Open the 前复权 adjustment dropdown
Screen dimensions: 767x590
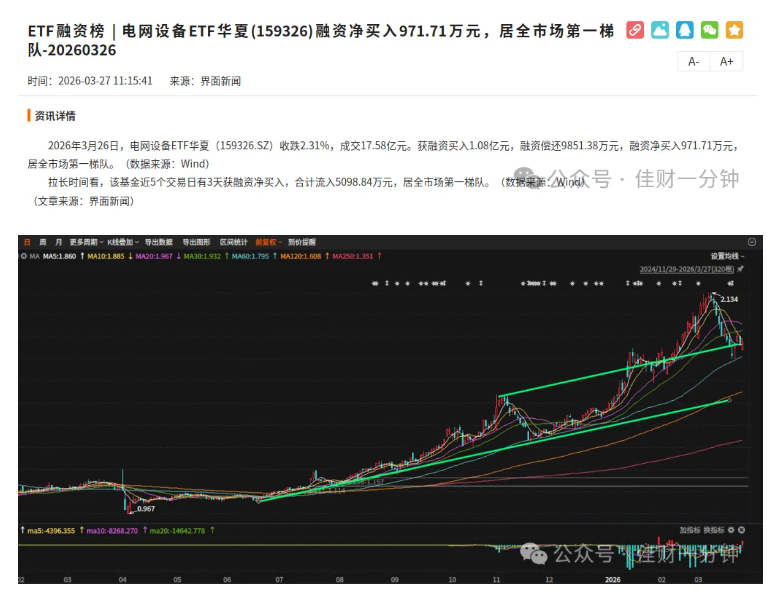pos(269,242)
